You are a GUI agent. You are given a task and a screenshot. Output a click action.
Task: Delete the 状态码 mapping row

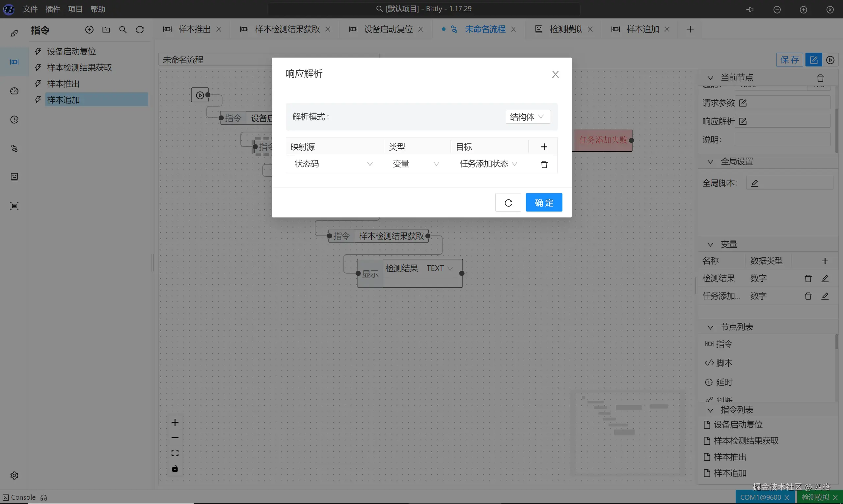tap(544, 164)
